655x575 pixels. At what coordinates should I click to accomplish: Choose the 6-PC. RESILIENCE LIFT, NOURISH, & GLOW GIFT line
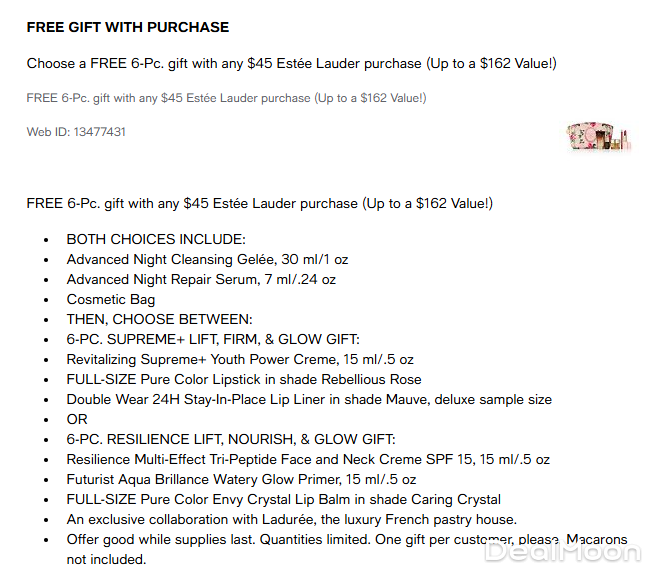[x=231, y=439]
